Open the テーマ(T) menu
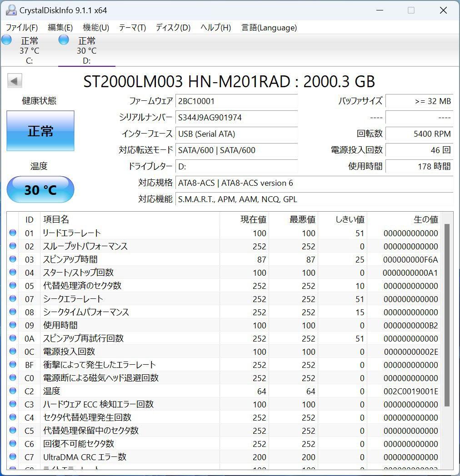460x476 pixels. pos(132,28)
